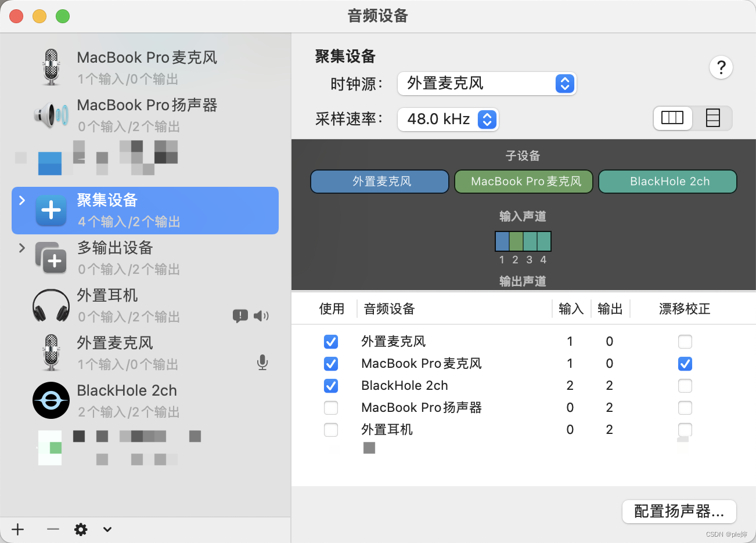This screenshot has width=756, height=543.
Task: Click the 聚集设备 heading in detail pane
Action: (345, 56)
